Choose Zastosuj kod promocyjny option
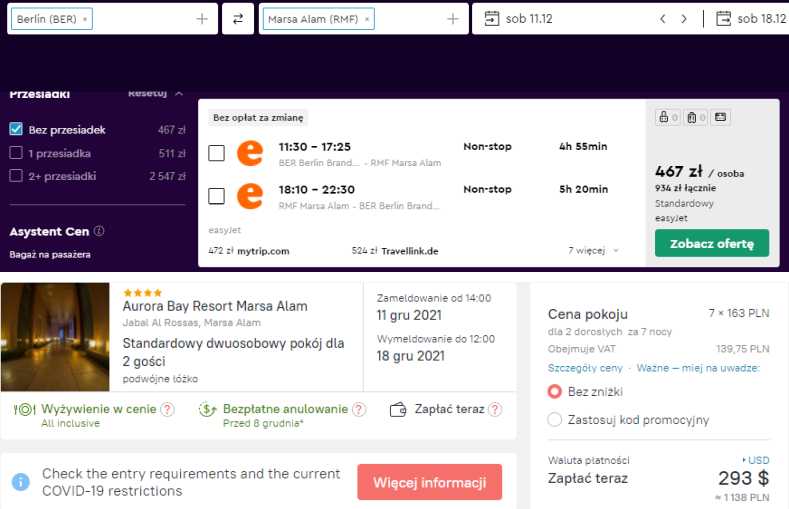The image size is (789, 509). coord(555,420)
